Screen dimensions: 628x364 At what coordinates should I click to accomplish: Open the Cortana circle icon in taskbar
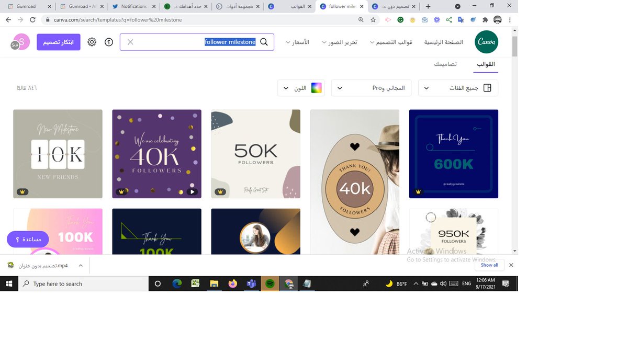158,283
